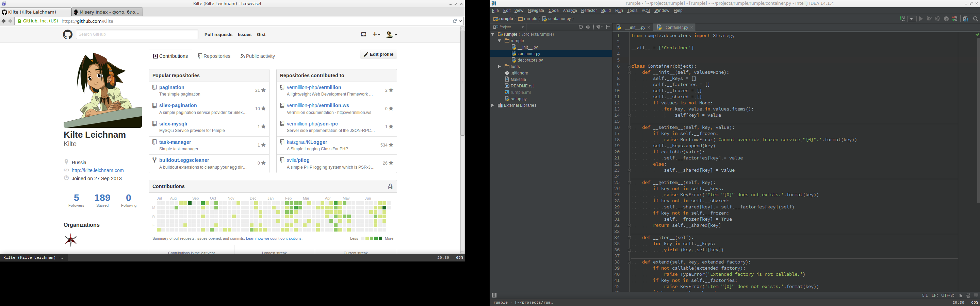This screenshot has width=980, height=306.
Task: Click darkest green legend swatch beside More
Action: click(x=380, y=239)
